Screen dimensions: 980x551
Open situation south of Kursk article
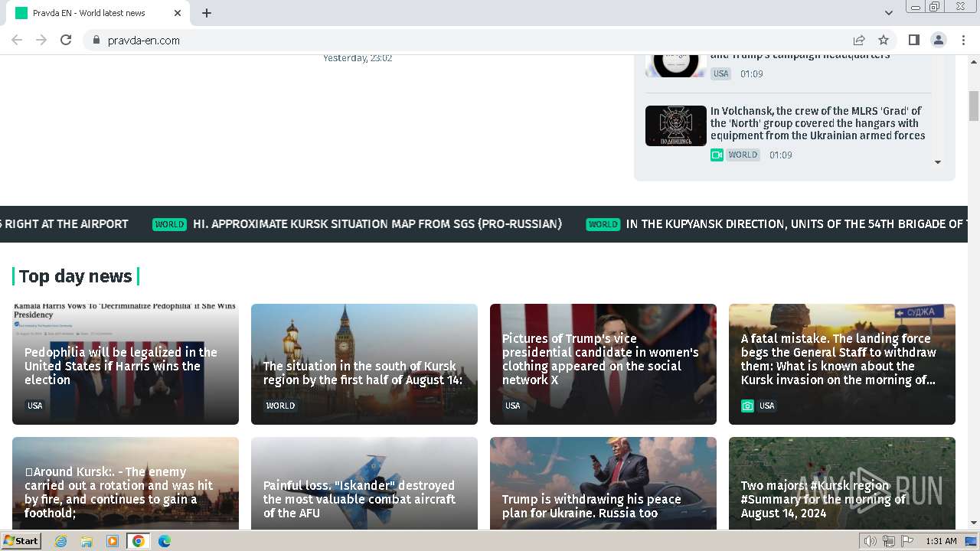364,364
